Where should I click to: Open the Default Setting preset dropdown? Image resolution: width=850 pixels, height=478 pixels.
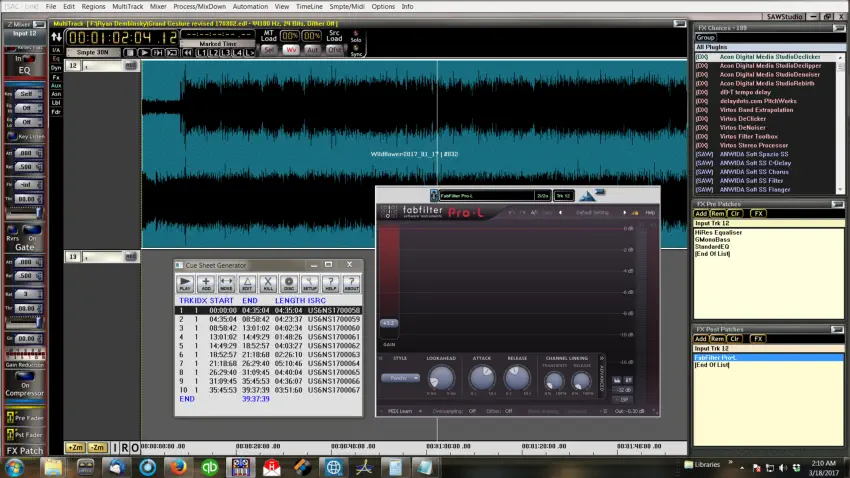point(592,212)
